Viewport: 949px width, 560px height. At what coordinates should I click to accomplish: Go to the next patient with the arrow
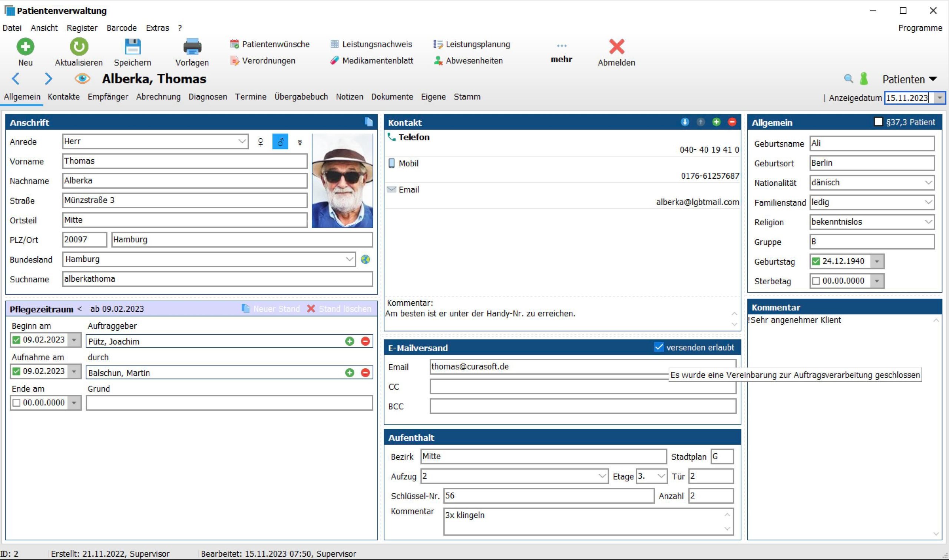(48, 79)
